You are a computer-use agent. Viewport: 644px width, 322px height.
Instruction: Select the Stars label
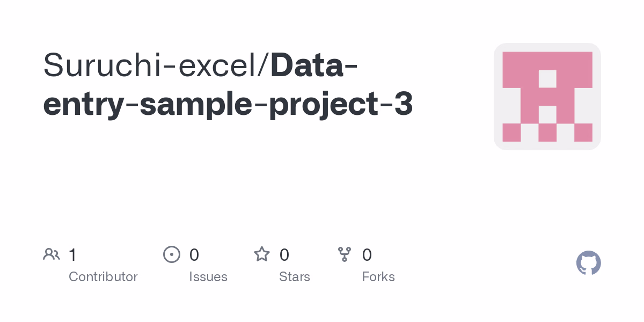[x=295, y=277]
